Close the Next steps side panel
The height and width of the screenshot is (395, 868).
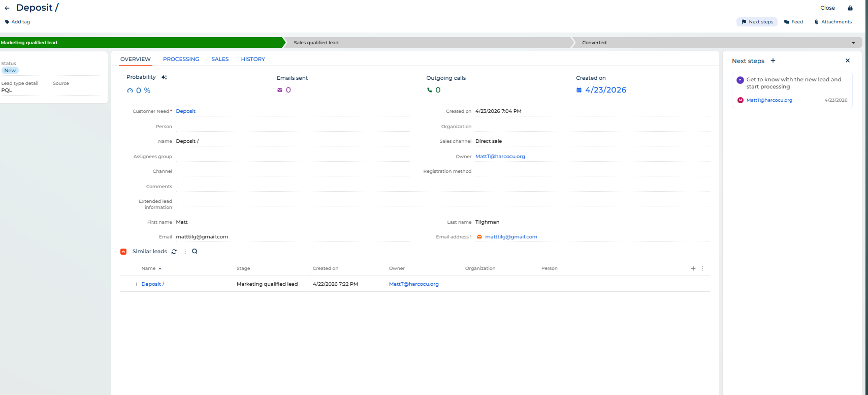[847, 61]
